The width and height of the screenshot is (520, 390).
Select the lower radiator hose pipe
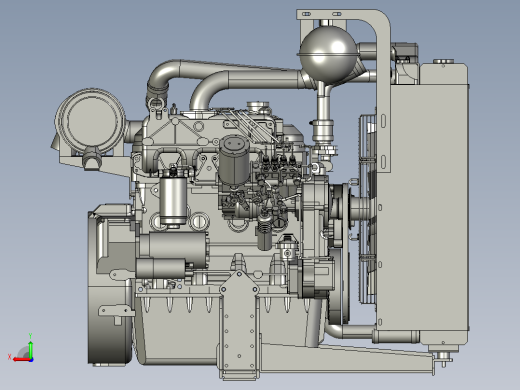tap(350, 332)
